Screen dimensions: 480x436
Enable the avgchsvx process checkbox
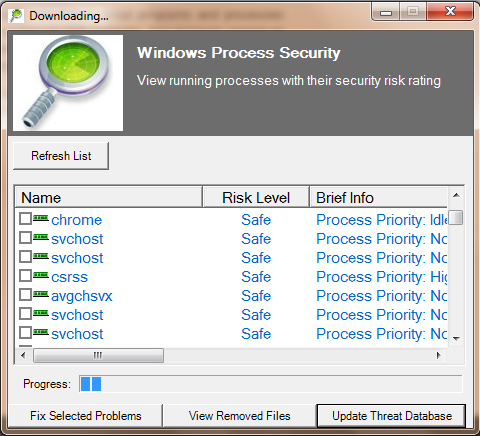click(25, 295)
